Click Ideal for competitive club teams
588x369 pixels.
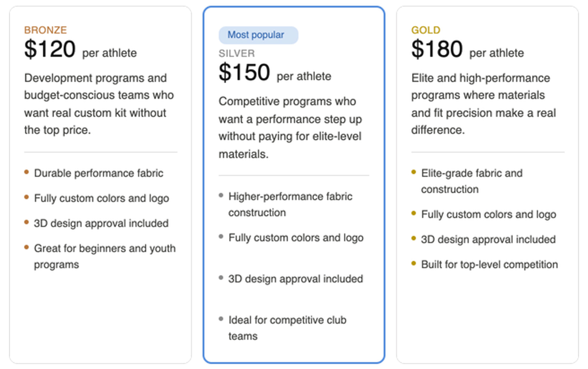(x=288, y=328)
